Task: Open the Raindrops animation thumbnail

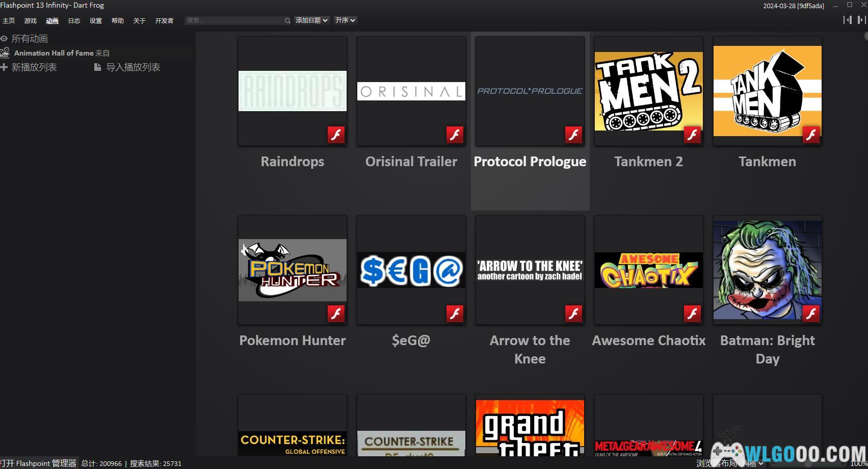Action: tap(293, 91)
